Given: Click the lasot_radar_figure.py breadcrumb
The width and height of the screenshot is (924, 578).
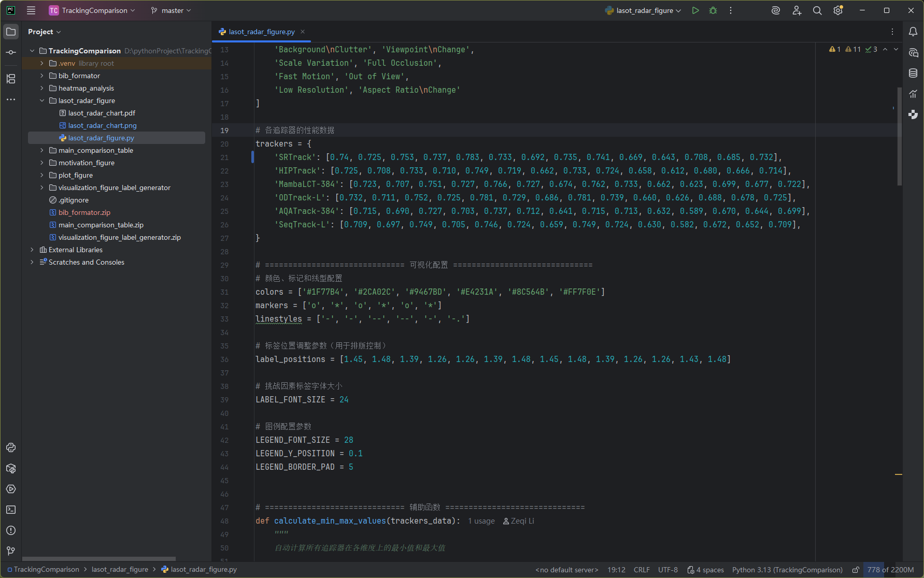Looking at the screenshot, I should click(x=199, y=570).
